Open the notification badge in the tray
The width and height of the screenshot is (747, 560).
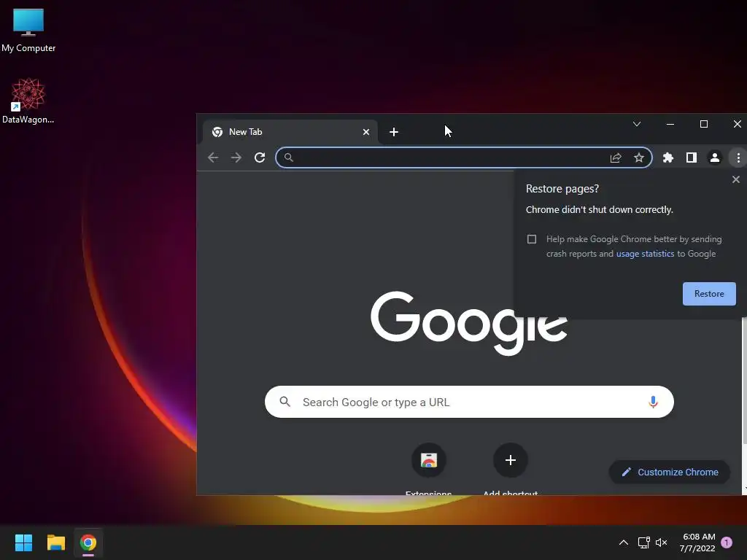tap(727, 542)
